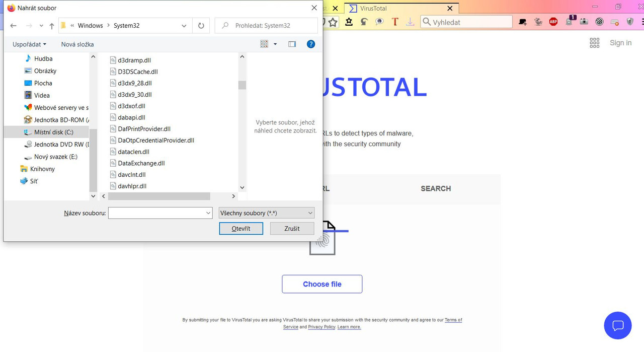
Task: Click the round cookie extension icon
Action: 599,22
